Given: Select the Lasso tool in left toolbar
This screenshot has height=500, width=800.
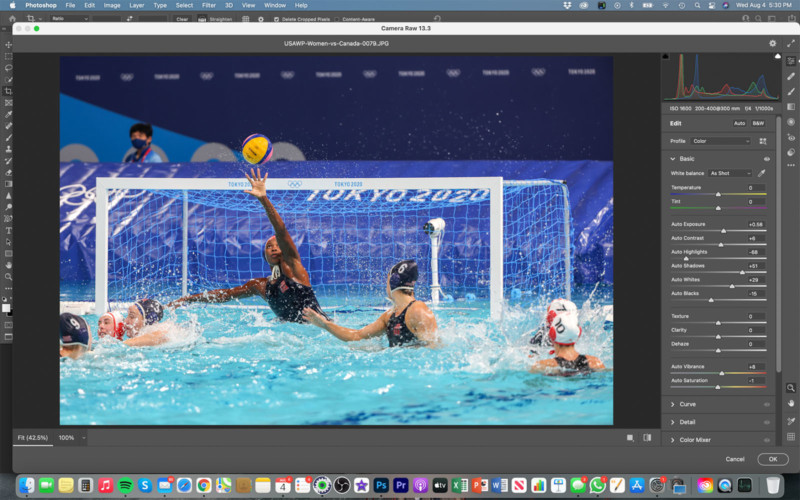Looking at the screenshot, I should [x=9, y=68].
